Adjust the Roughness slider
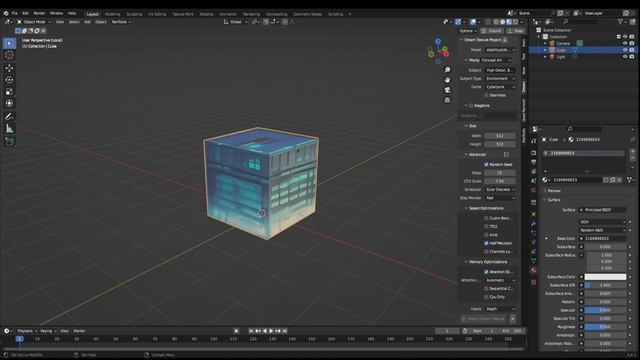This screenshot has width=640, height=360. click(605, 327)
